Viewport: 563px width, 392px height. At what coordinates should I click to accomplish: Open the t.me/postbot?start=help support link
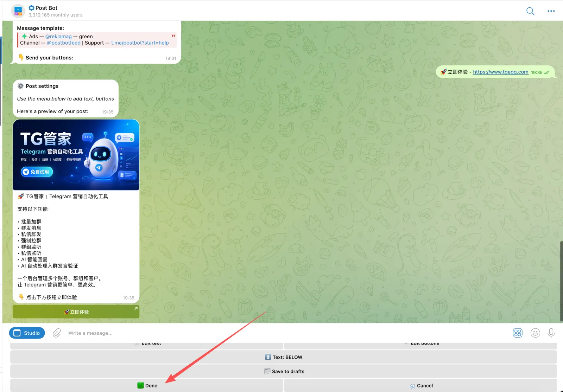coord(140,43)
